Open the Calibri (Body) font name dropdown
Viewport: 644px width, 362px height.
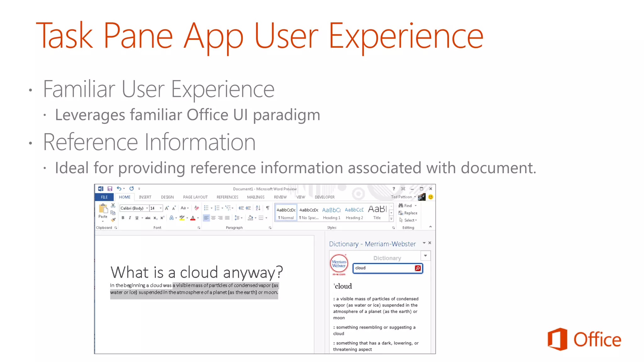147,208
